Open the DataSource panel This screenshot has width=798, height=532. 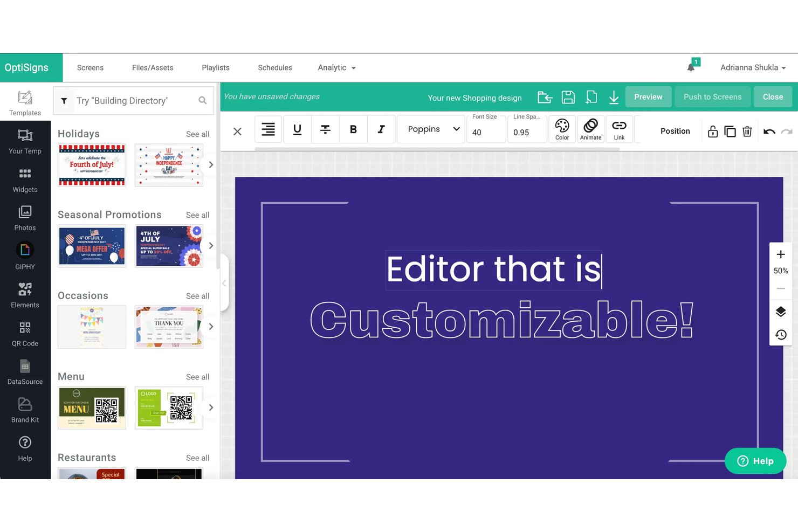pos(25,371)
